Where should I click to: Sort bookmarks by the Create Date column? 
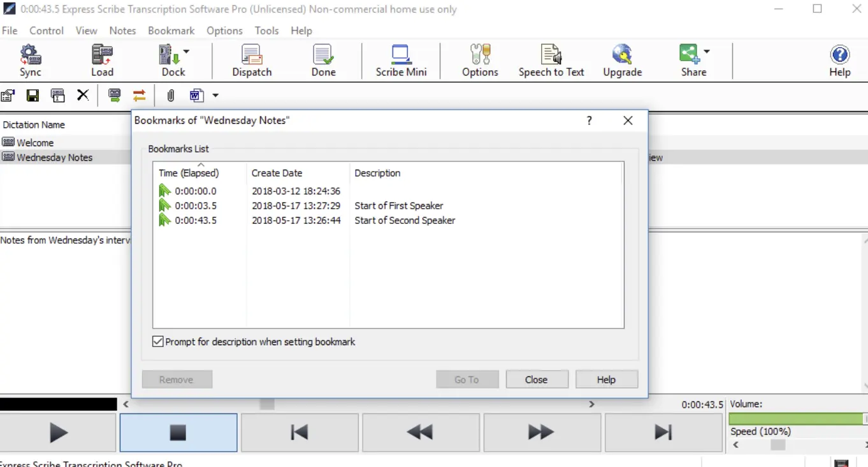pos(298,172)
